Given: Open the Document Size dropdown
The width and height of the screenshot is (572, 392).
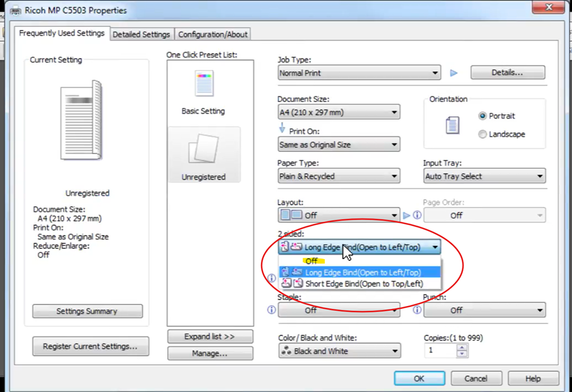Looking at the screenshot, I should coord(339,112).
